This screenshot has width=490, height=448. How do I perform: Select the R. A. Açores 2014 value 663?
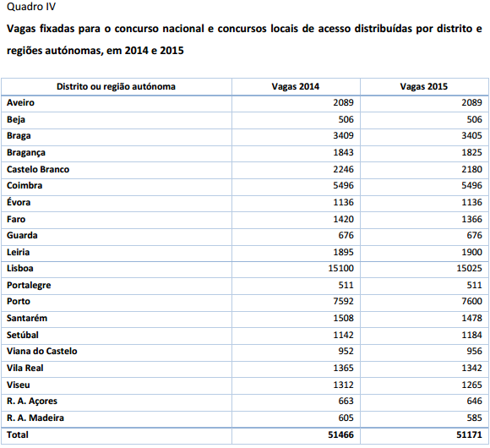pyautogui.click(x=346, y=402)
